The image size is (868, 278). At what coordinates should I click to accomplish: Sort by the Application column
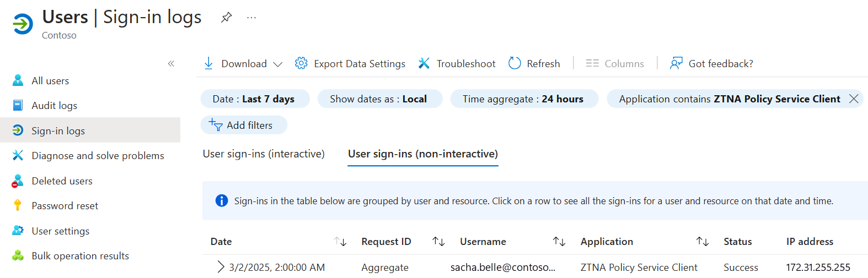click(x=702, y=242)
